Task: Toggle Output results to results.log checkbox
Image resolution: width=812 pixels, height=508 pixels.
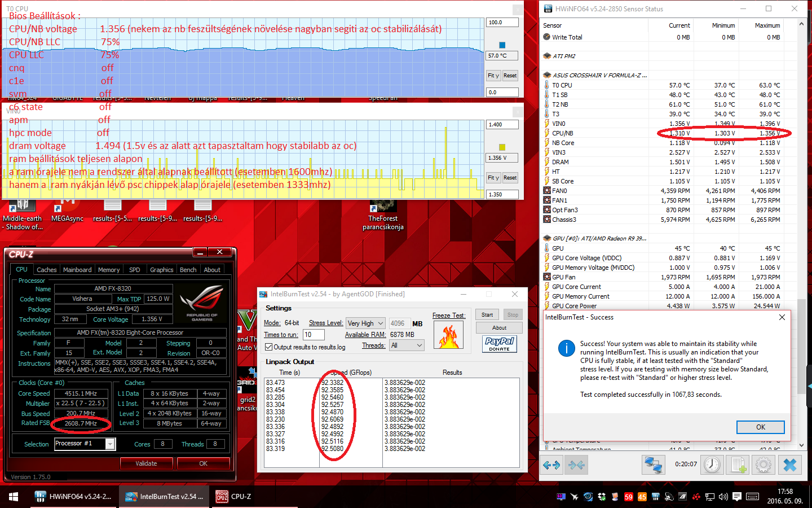Action: 269,347
